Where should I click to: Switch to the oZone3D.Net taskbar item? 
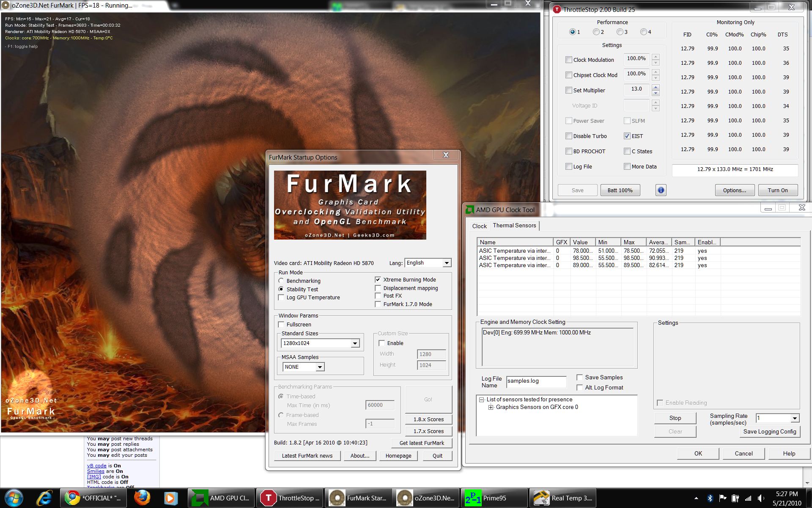coord(426,498)
